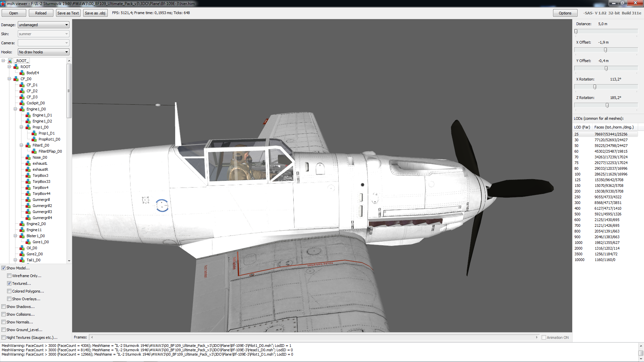Click the _ROOT_ hierarchy file icon
Image resolution: width=644 pixels, height=362 pixels.
10,61
